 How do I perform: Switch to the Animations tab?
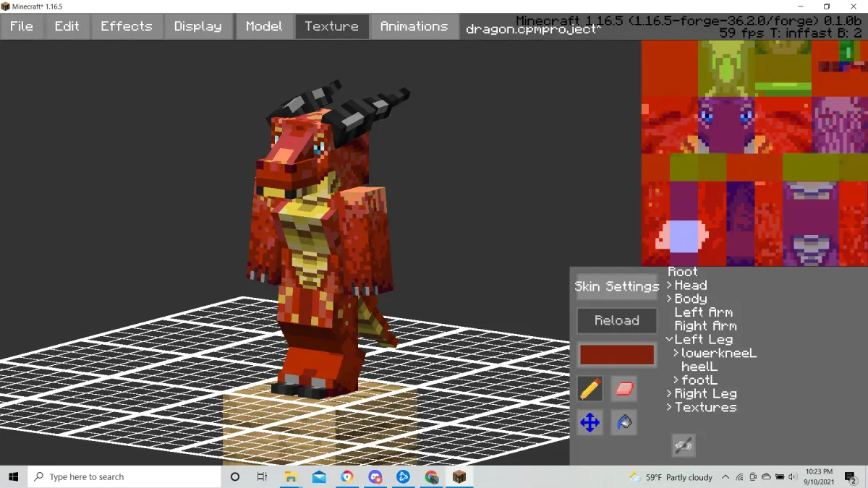click(x=414, y=27)
